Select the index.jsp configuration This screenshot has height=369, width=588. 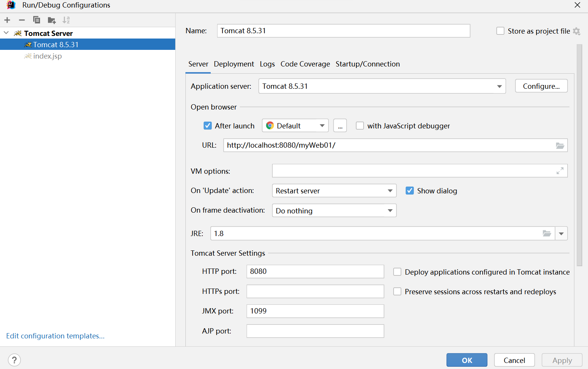[88, 56]
